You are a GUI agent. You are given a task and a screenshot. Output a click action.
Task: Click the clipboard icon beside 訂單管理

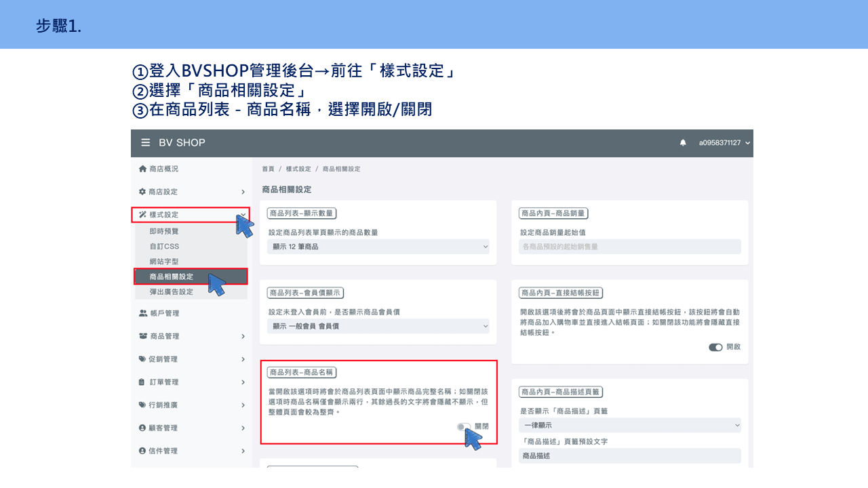coord(142,382)
